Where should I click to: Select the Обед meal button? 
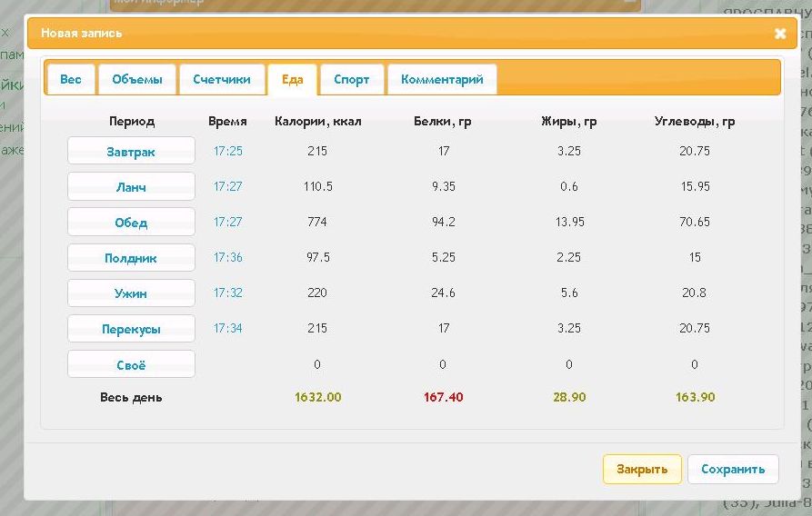pyautogui.click(x=131, y=222)
